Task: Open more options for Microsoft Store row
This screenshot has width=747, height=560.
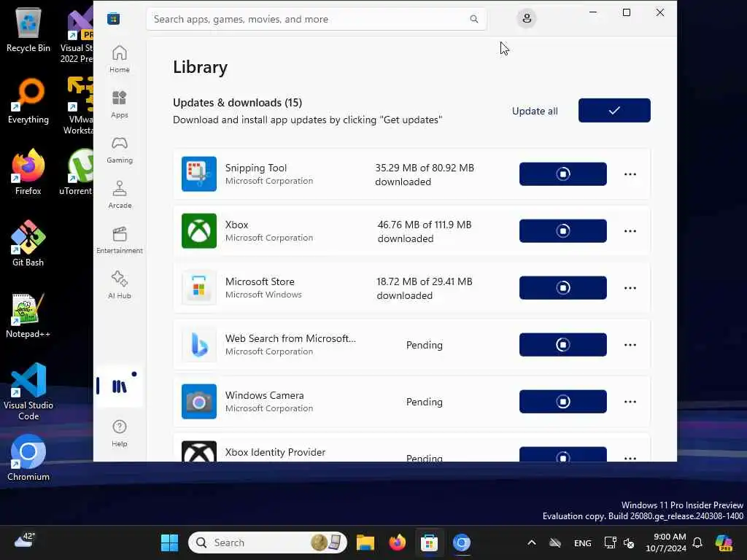Action: [x=630, y=288]
